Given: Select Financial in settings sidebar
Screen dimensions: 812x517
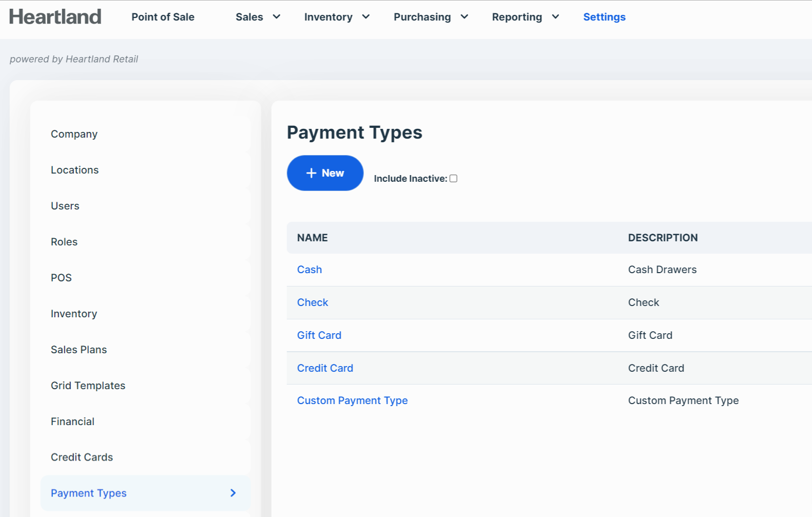Looking at the screenshot, I should (x=145, y=422).
